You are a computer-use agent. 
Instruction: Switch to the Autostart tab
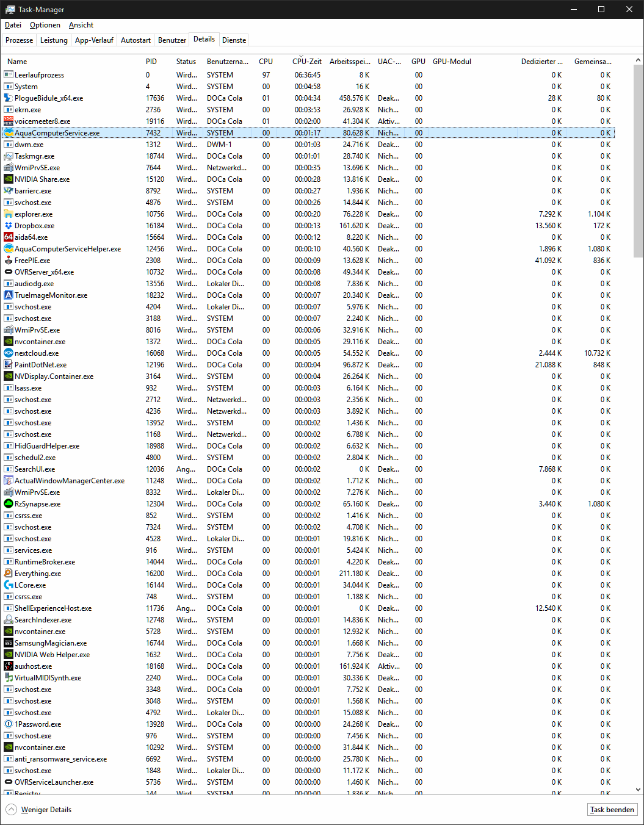[136, 40]
